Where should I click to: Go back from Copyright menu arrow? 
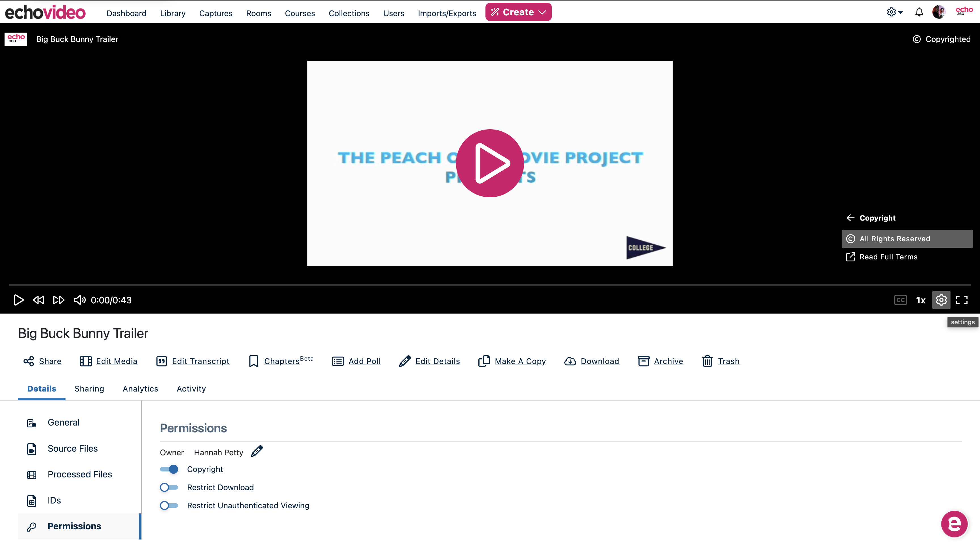click(x=851, y=217)
